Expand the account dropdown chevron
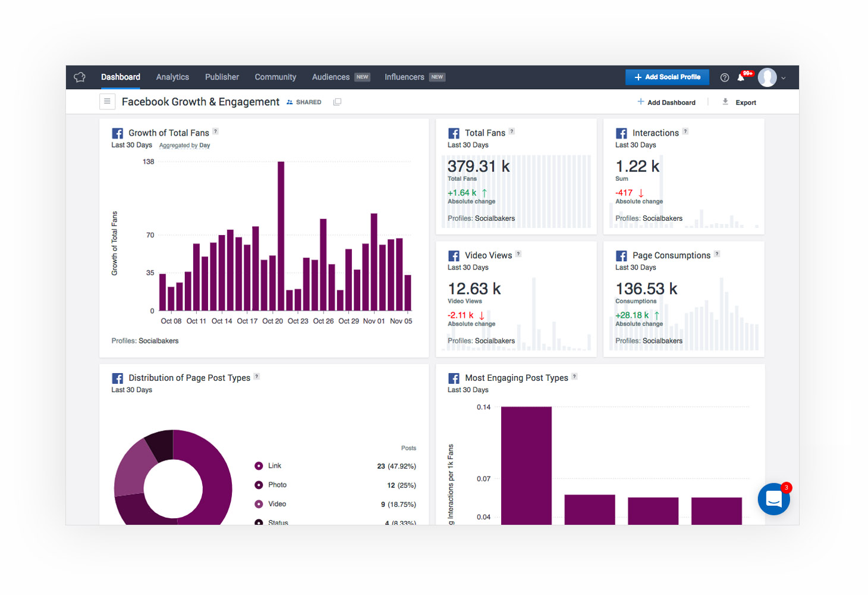This screenshot has width=868, height=595. coord(784,78)
